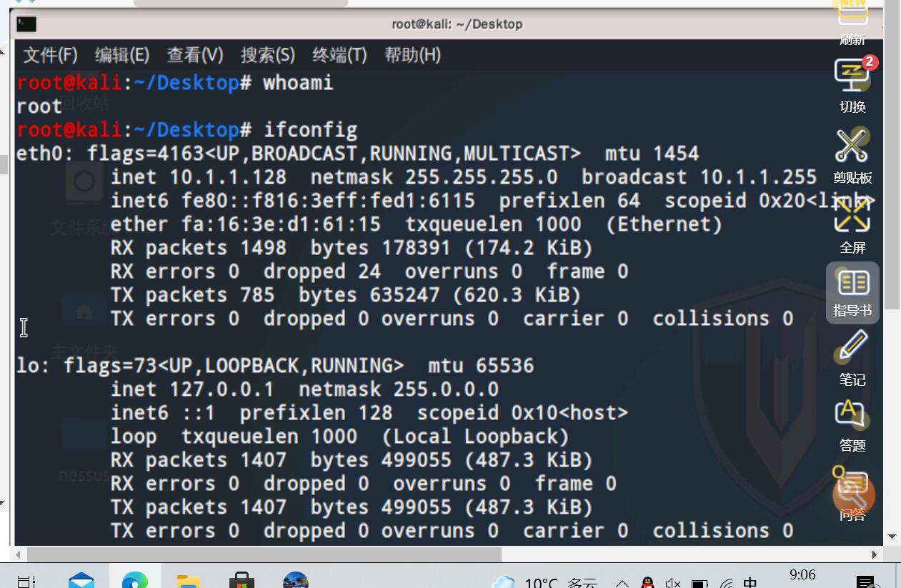Click the 'whoami' command text
This screenshot has height=588, width=901.
coord(298,83)
